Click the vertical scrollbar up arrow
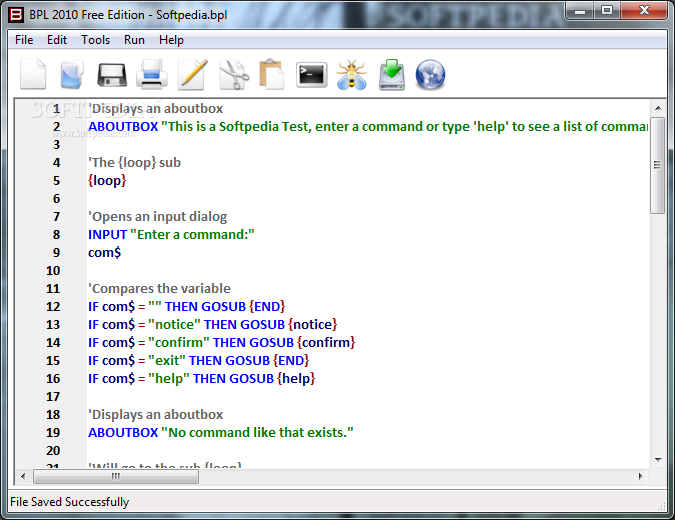This screenshot has height=520, width=675. 658,108
